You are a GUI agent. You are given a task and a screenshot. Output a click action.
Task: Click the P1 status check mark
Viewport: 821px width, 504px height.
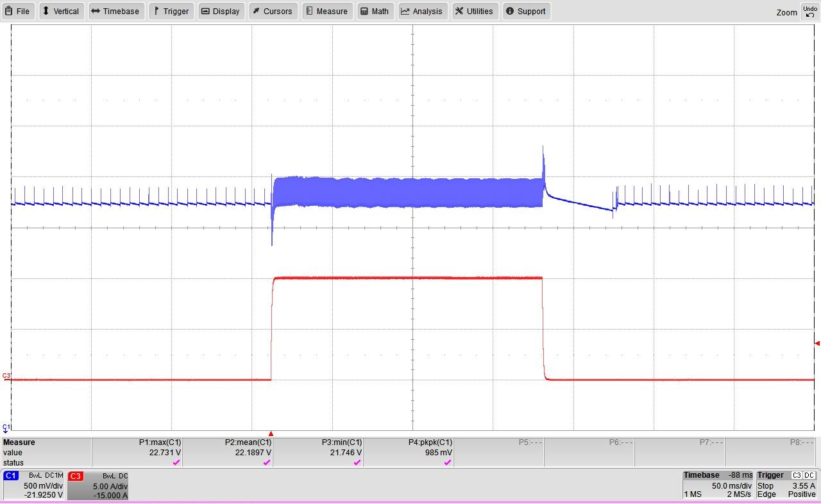pyautogui.click(x=176, y=463)
